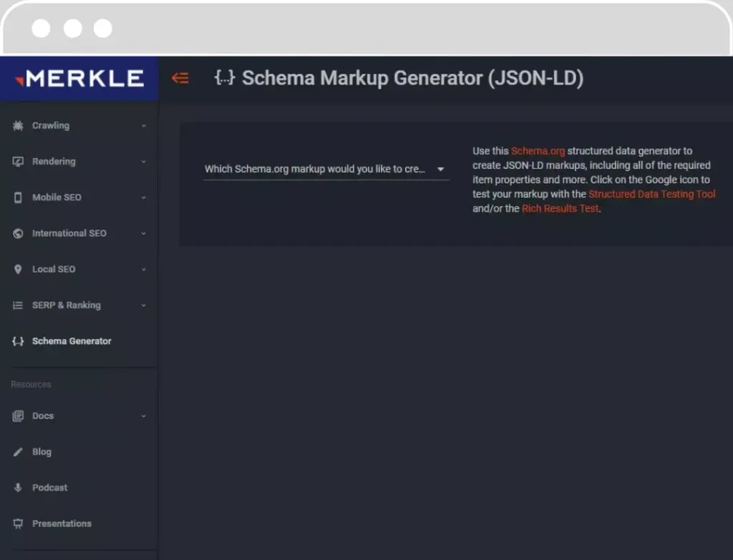Click the Rendering monitor icon

point(18,161)
